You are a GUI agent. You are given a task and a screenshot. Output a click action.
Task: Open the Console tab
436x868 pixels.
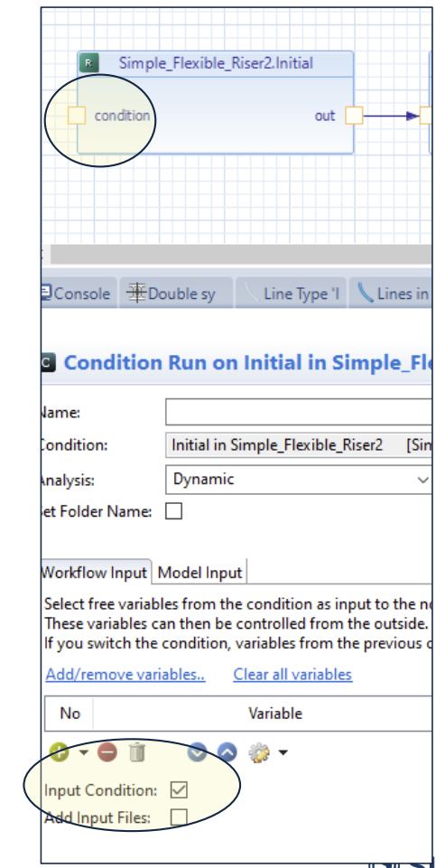click(77, 294)
